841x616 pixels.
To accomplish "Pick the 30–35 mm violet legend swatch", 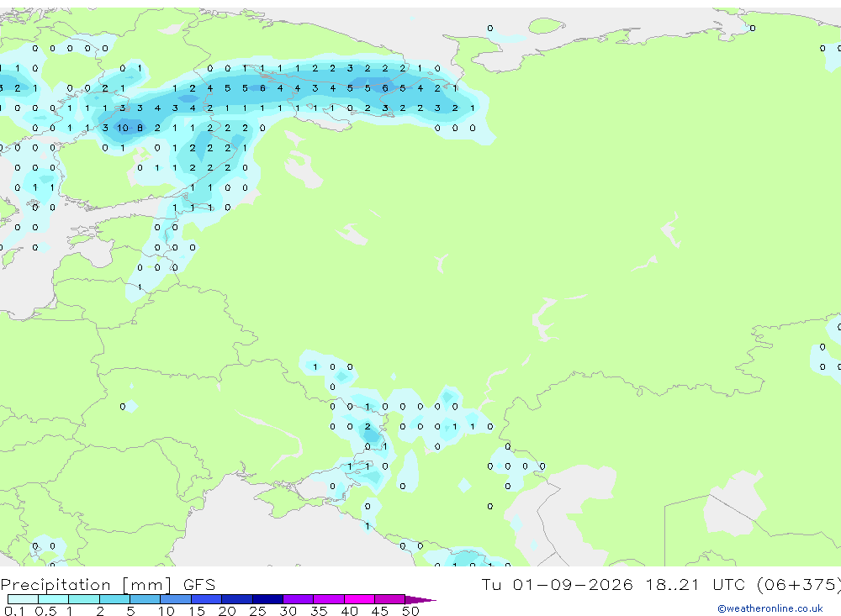I will pos(299,599).
